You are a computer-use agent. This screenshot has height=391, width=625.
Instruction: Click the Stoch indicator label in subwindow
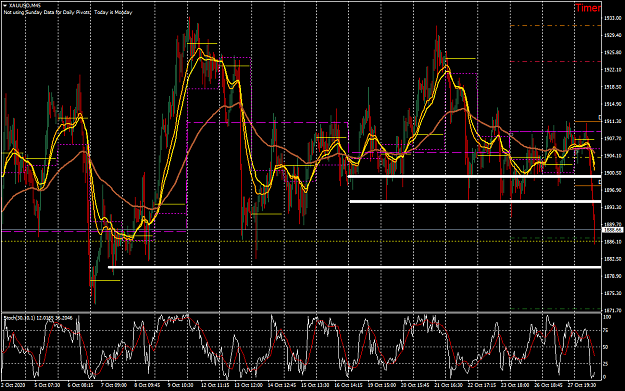click(38, 318)
